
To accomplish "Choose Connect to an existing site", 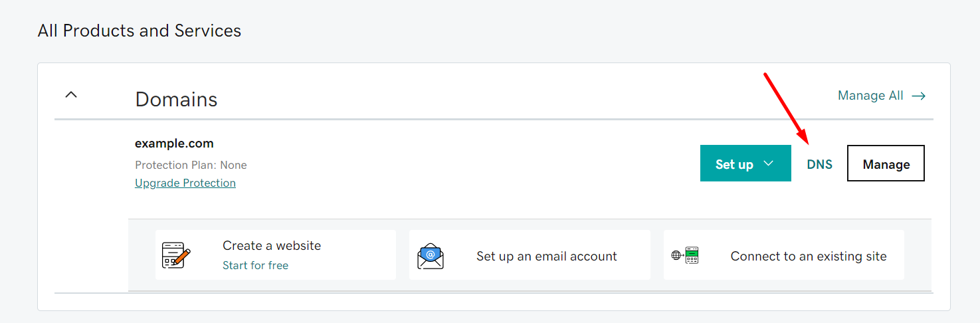I will (x=809, y=256).
